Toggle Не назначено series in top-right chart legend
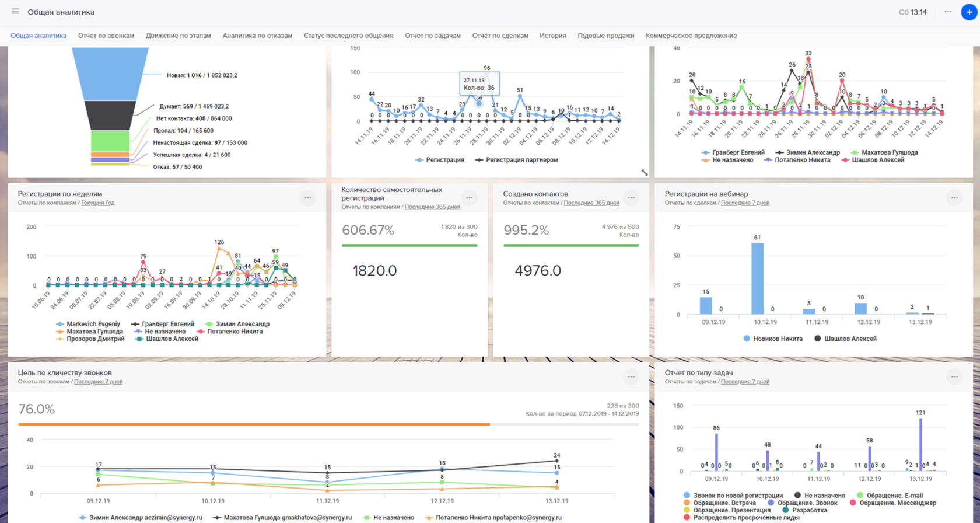Image resolution: width=980 pixels, height=523 pixels. coord(727,160)
